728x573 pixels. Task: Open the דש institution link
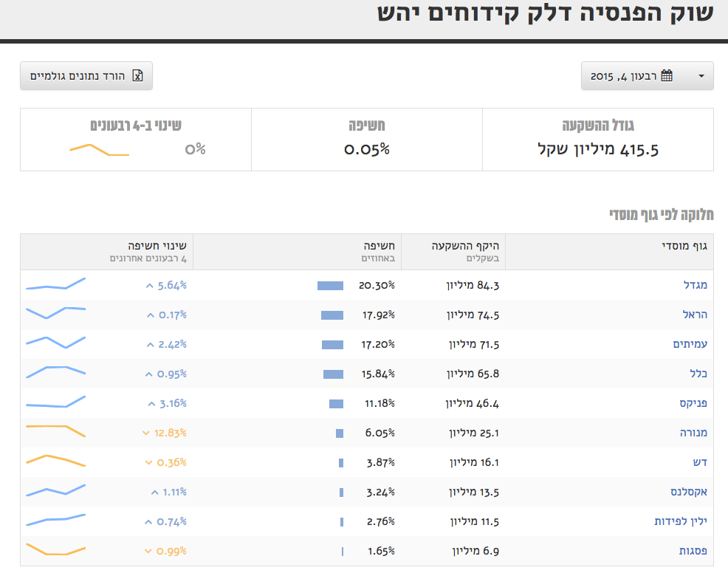tap(700, 462)
